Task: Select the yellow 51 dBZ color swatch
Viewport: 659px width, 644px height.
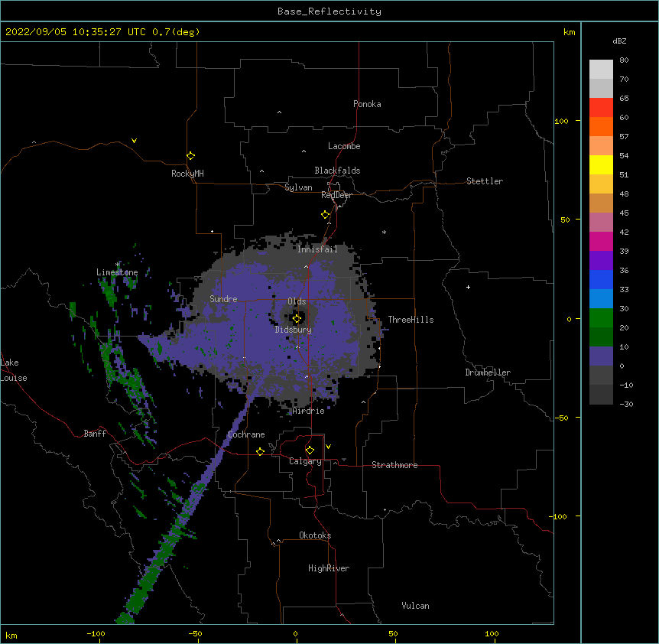Action: (601, 164)
